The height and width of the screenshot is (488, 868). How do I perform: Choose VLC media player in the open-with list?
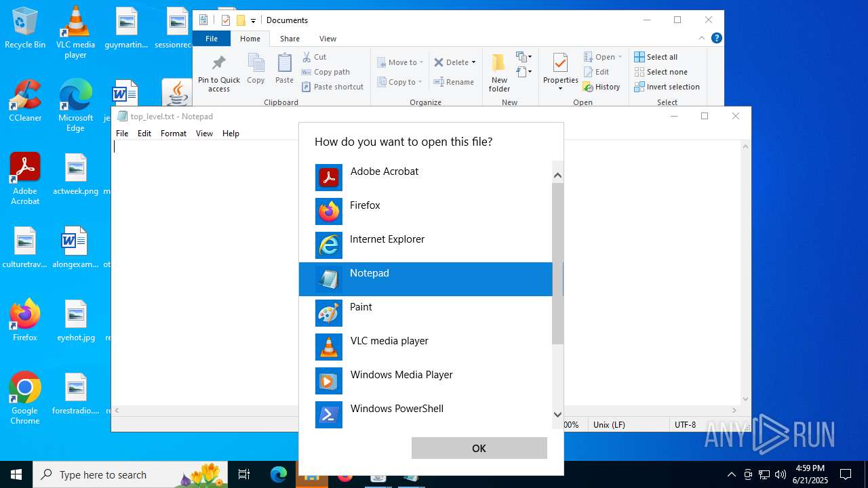[426, 347]
